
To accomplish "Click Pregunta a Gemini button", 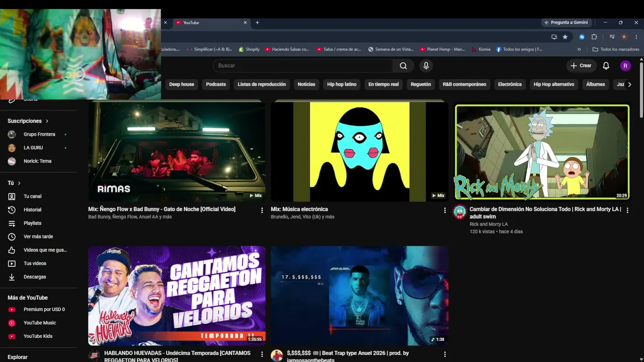I will click(566, 23).
